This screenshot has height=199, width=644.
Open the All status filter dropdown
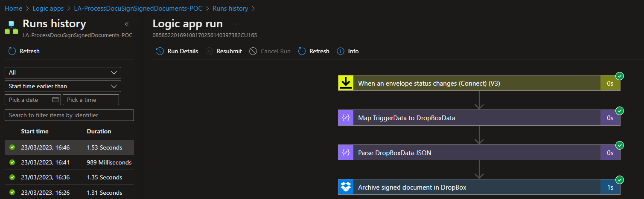(63, 72)
